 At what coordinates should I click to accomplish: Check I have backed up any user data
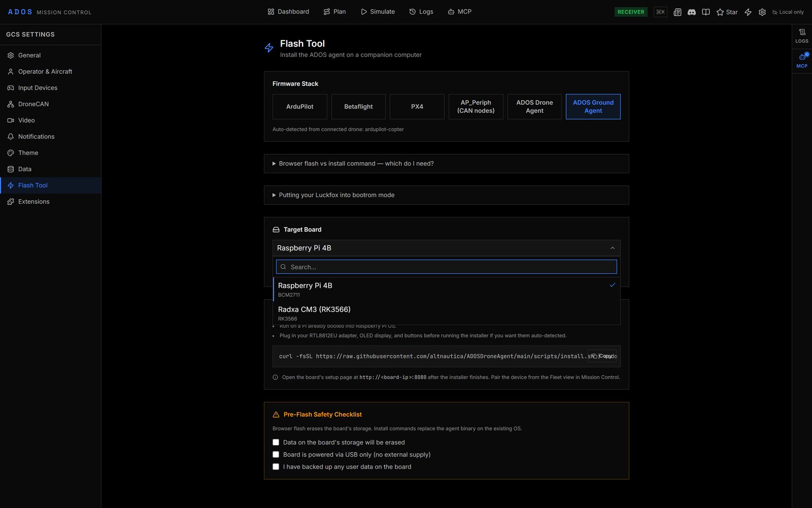click(276, 467)
